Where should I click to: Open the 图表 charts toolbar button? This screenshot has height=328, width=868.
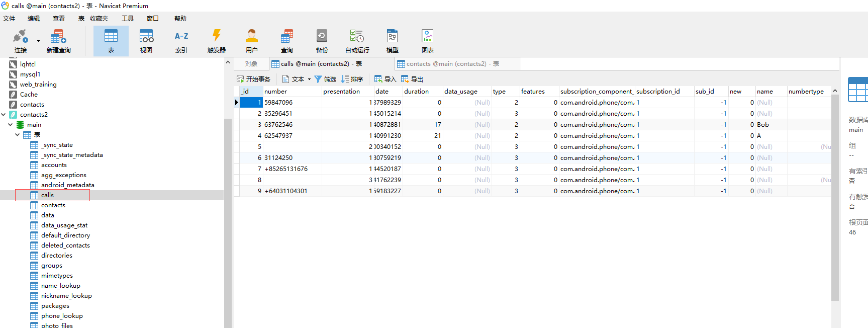pyautogui.click(x=428, y=41)
